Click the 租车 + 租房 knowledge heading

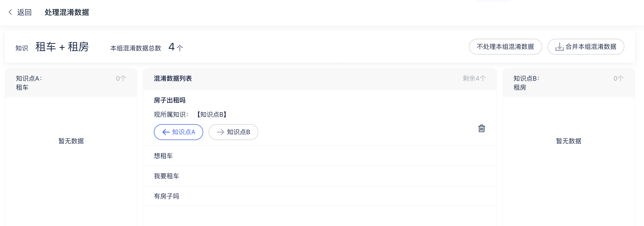[62, 47]
